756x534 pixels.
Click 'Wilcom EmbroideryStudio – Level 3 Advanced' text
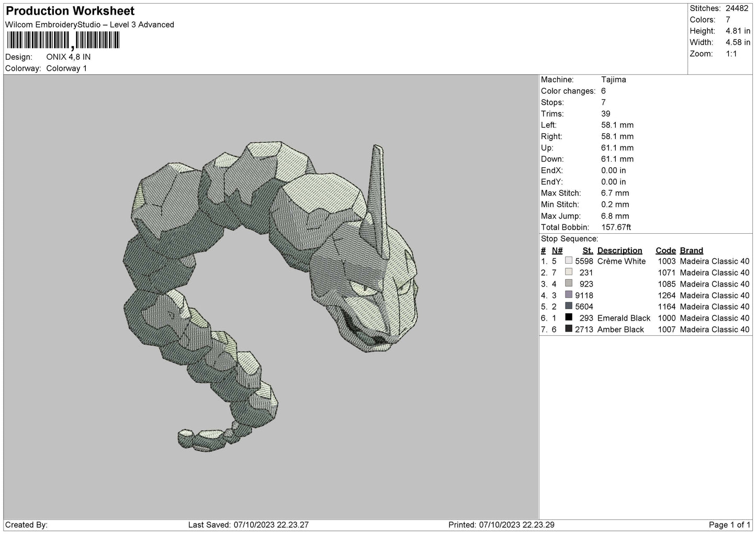pos(89,25)
